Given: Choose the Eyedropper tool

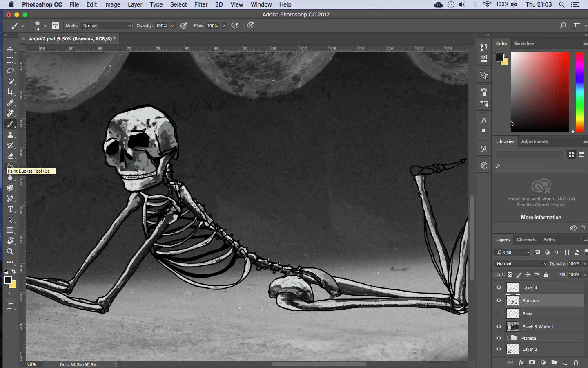Looking at the screenshot, I should 10,103.
